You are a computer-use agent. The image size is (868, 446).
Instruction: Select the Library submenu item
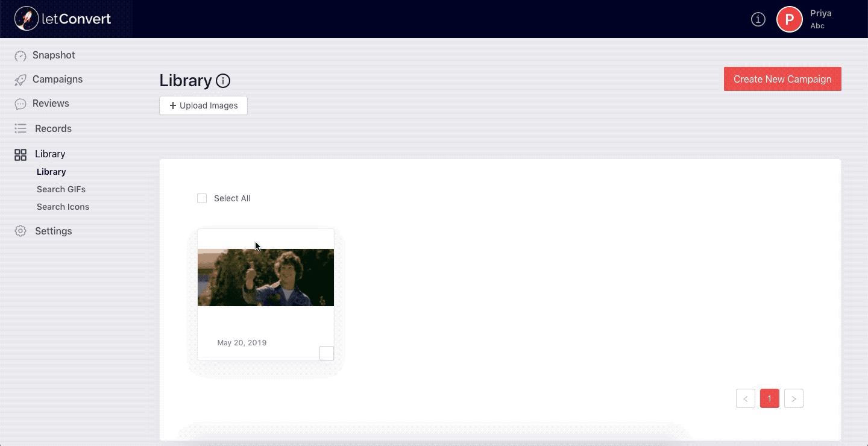tap(51, 172)
